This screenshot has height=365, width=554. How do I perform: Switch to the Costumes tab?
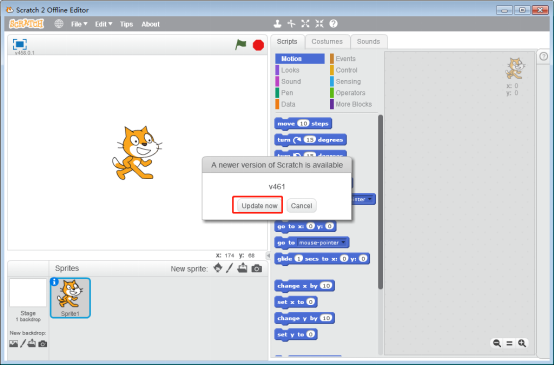(327, 42)
